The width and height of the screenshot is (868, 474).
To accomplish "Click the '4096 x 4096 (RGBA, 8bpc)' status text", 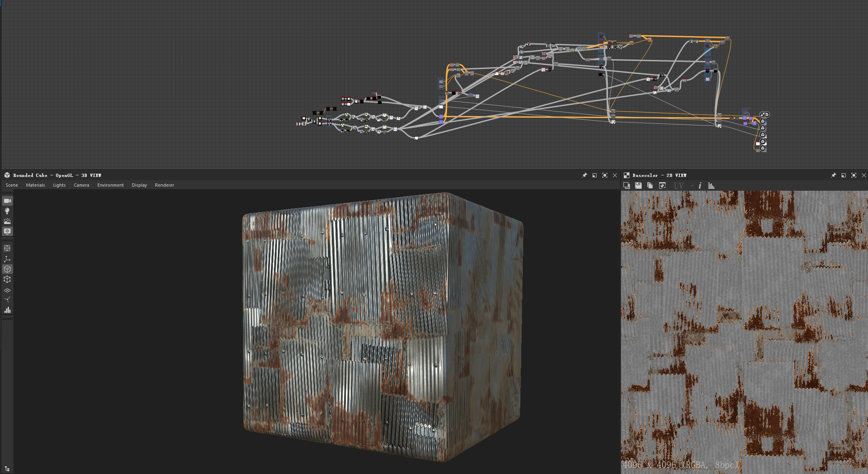I will coord(681,465).
